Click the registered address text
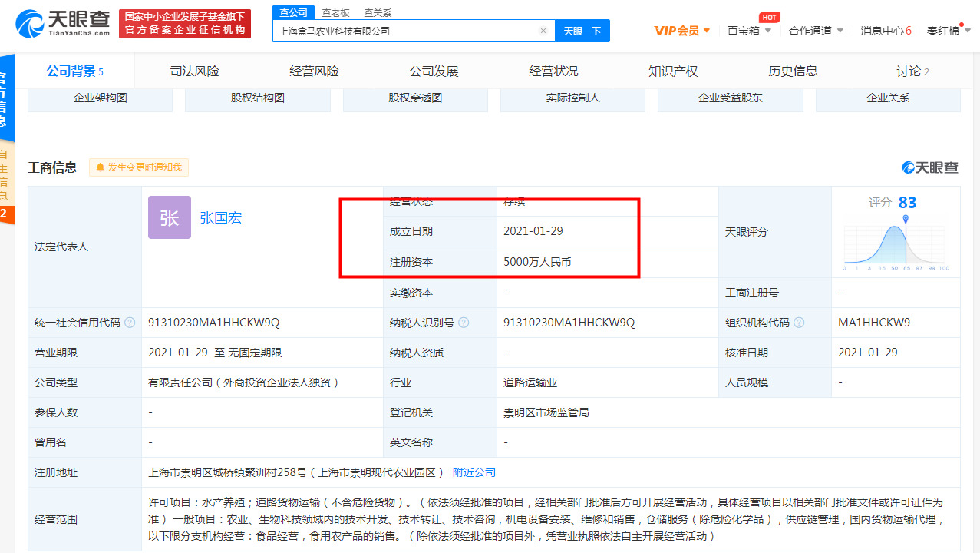Screen dimensions: 980x553 point(296,472)
